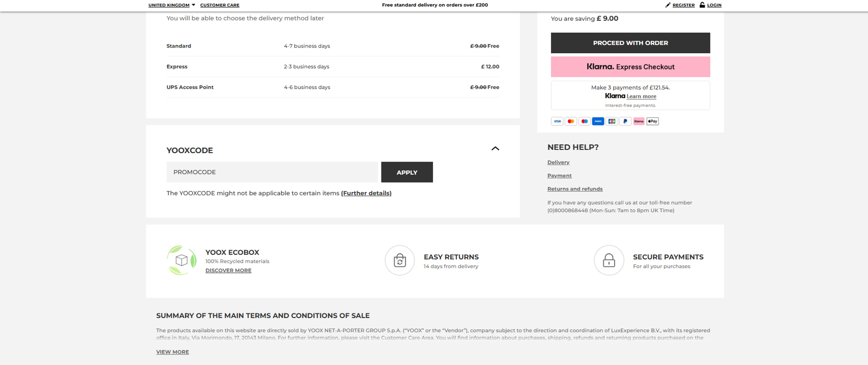Open the Register link
Image resolution: width=868 pixels, height=365 pixels.
[684, 5]
